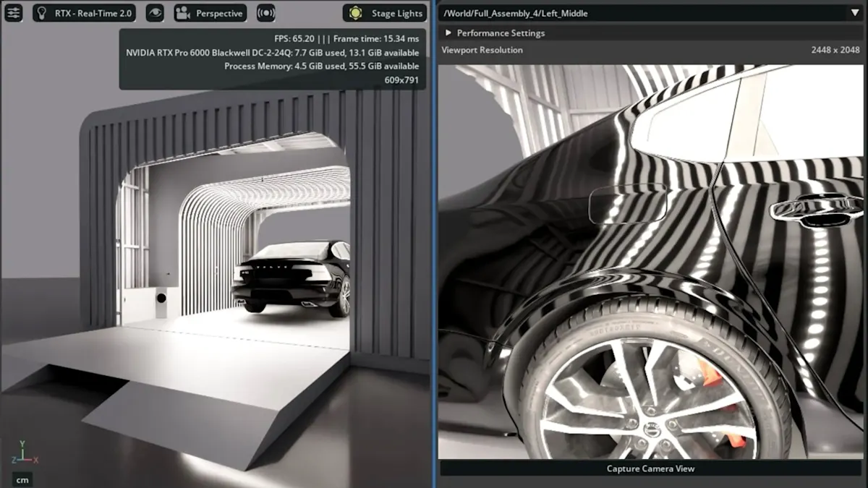
Task: Click the camera icon beside Perspective
Action: 183,13
